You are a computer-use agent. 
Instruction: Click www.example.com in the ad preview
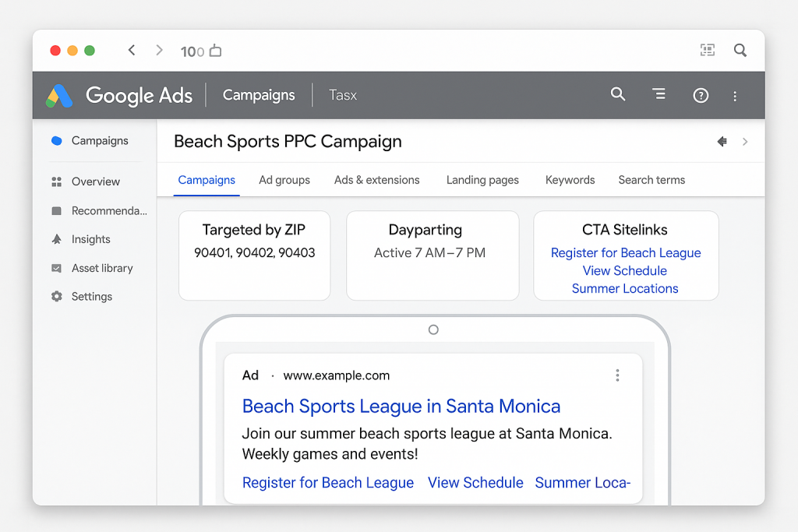(x=337, y=375)
